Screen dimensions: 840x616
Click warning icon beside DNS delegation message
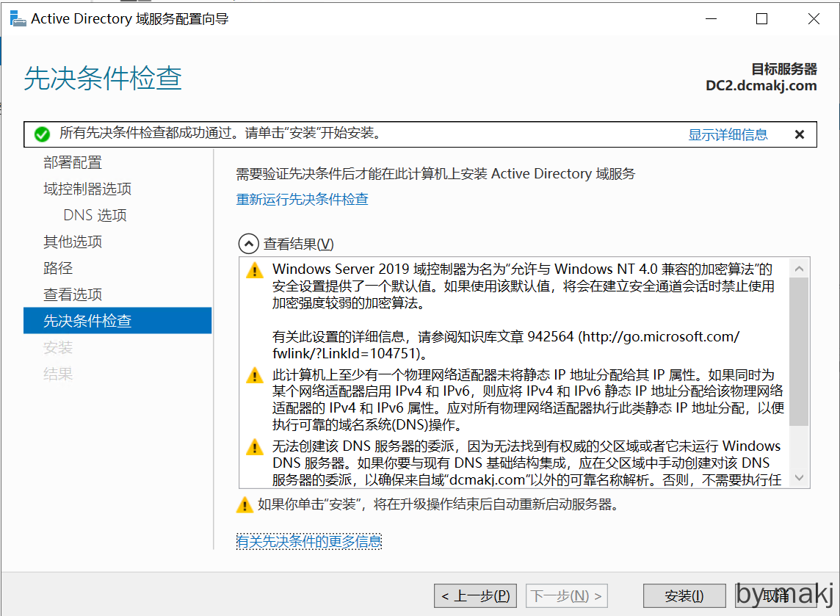254,446
